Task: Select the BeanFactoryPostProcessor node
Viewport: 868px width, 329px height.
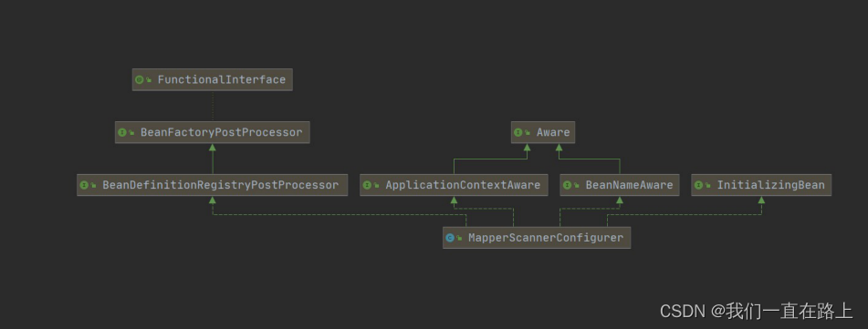Action: (x=212, y=132)
